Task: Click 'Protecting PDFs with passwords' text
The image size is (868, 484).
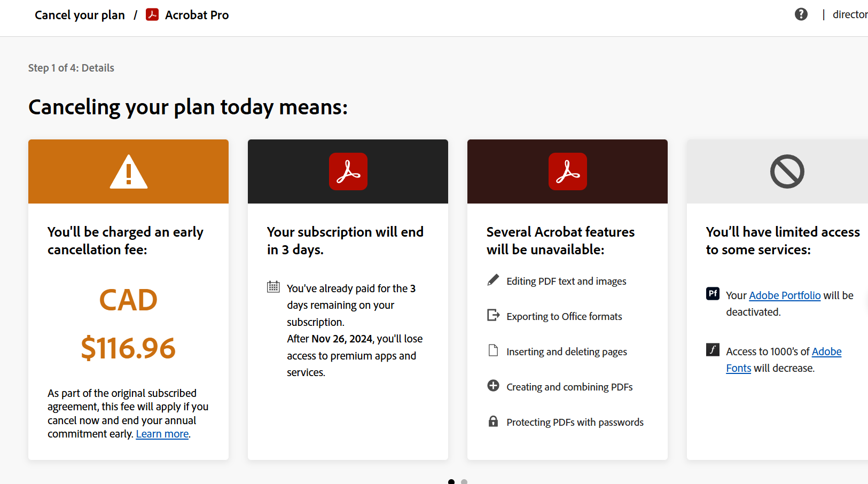Action: 575,422
